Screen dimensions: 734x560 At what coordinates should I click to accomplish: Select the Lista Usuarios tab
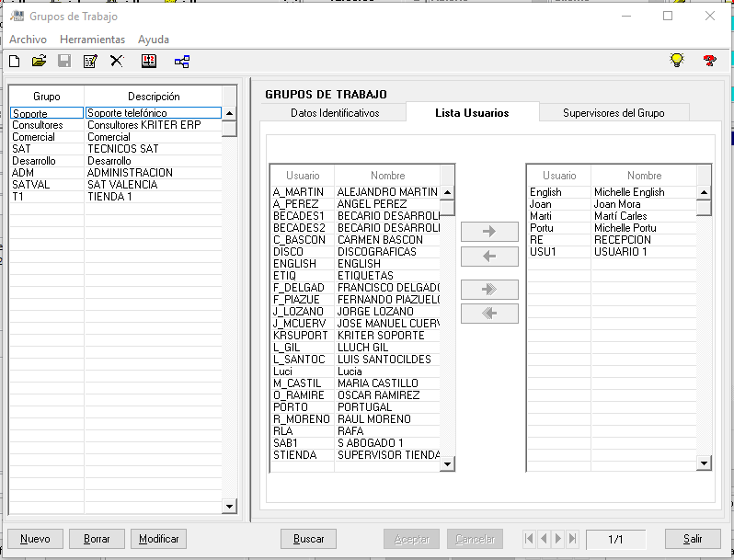coord(472,113)
